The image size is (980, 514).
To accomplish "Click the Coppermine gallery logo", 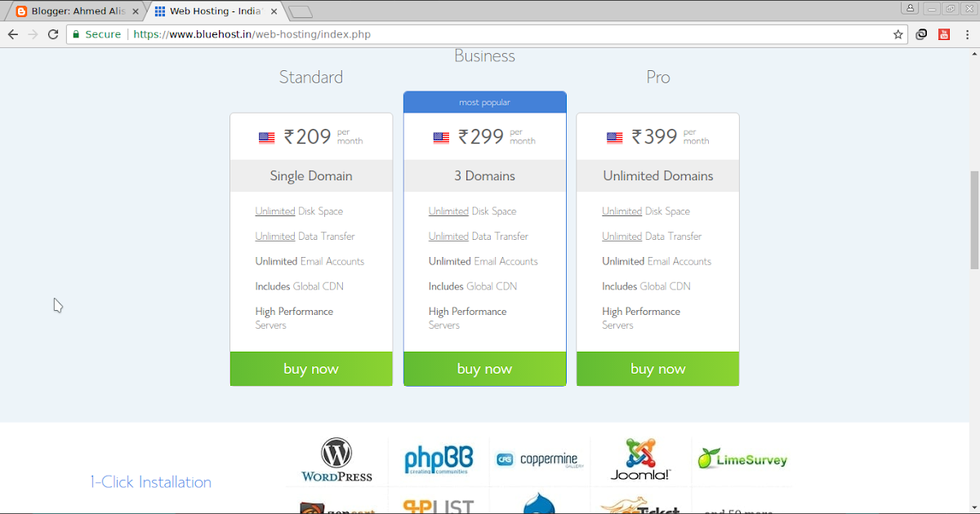I will coord(539,459).
